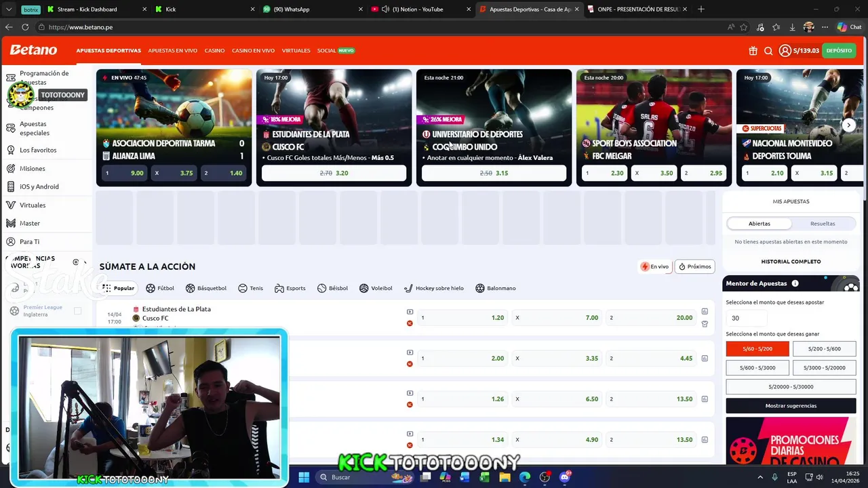
Task: Open Para Ti in the sidebar
Action: click(29, 242)
